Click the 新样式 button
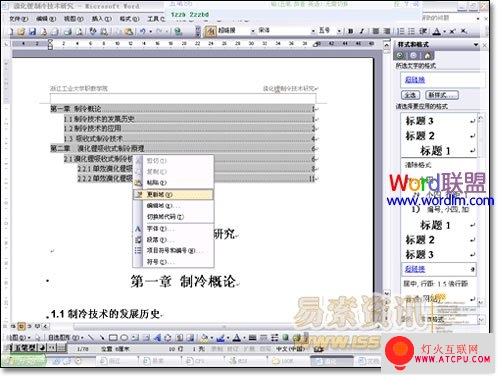This screenshot has width=500, height=378. (x=442, y=95)
